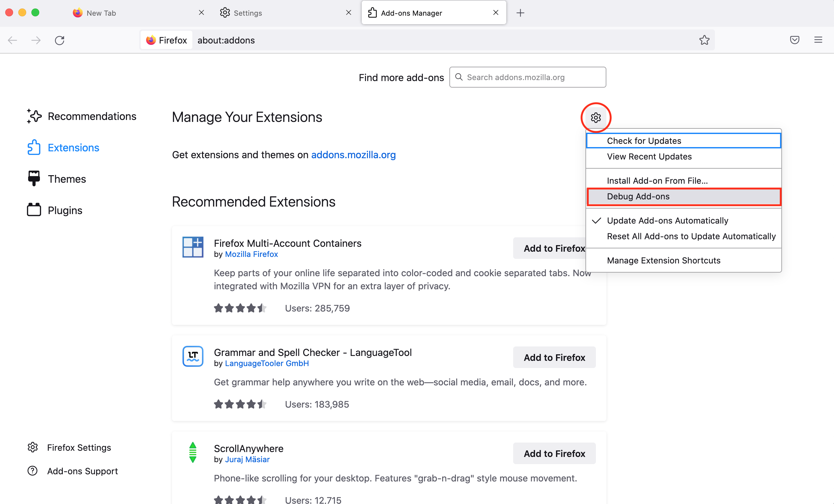Click the LanguageTool star rating
Viewport: 834px width, 504px height.
pos(240,404)
